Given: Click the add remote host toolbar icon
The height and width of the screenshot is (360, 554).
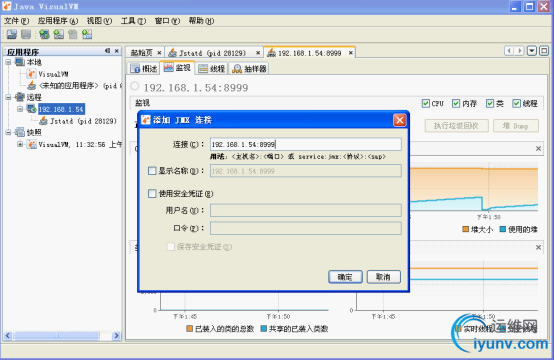Looking at the screenshot, I should click(44, 34).
